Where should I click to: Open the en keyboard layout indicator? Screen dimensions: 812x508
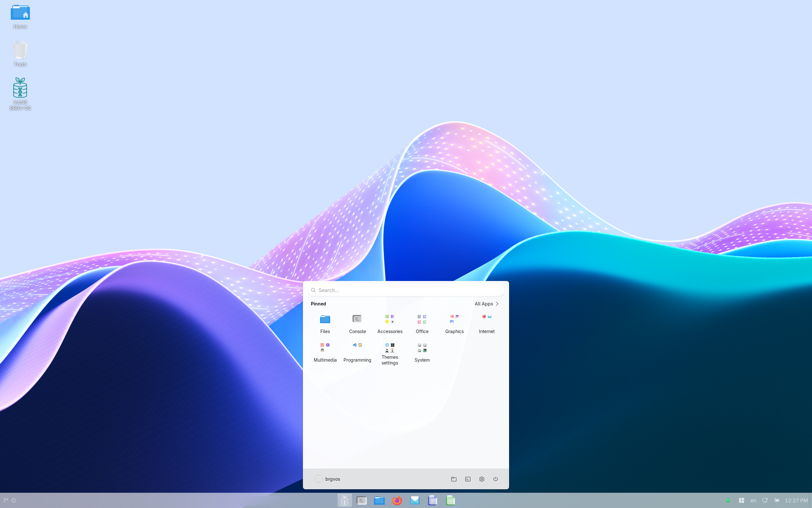753,500
